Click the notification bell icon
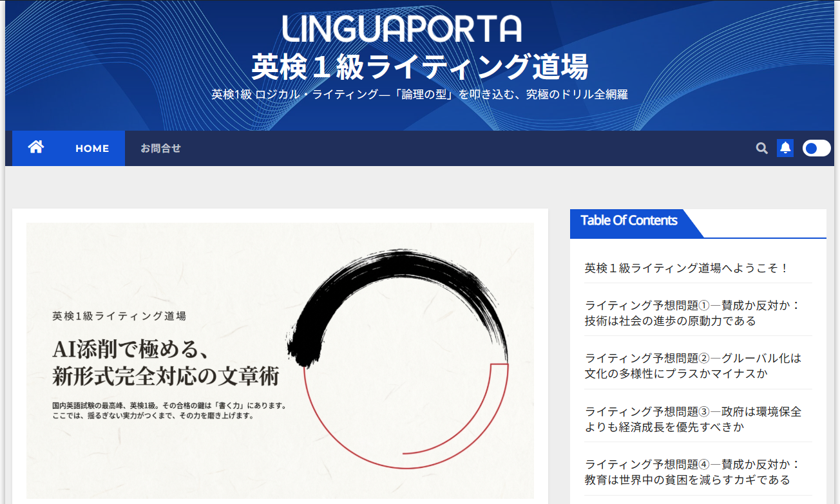Image resolution: width=840 pixels, height=504 pixels. pos(785,148)
